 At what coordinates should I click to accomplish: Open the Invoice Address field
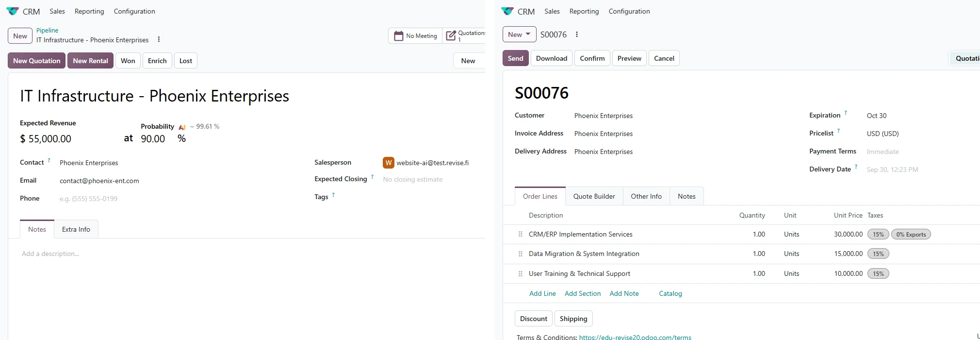point(604,134)
